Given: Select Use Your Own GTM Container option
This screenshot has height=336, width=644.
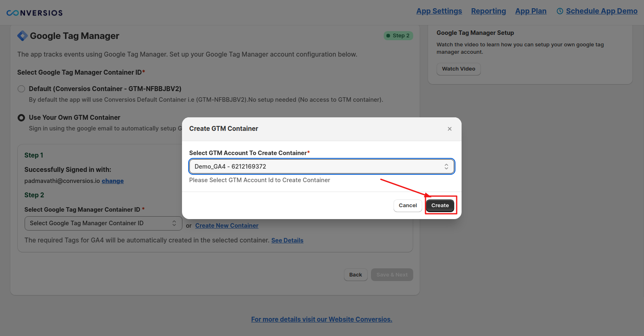Looking at the screenshot, I should coord(21,118).
